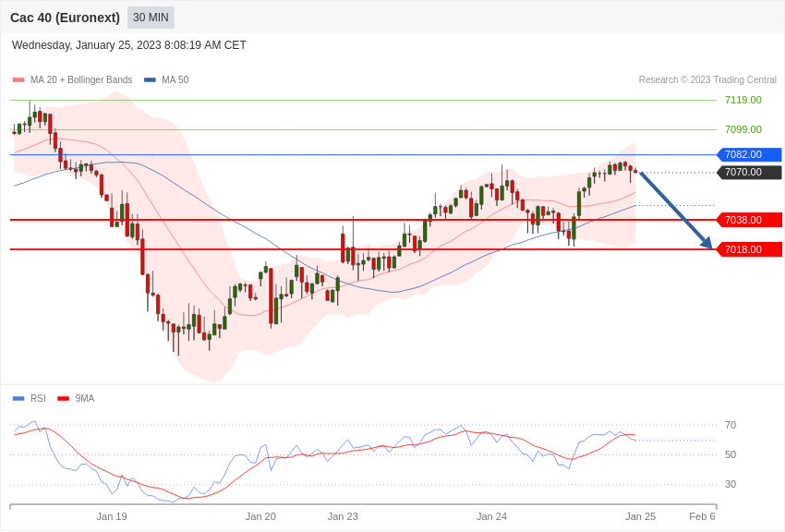
Task: Click the RSI legend label
Action: [38, 398]
